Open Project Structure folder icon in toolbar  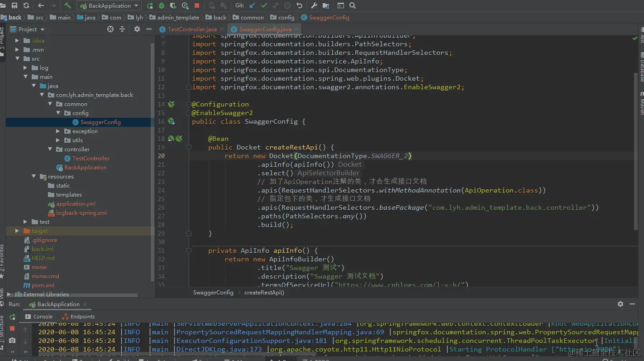click(x=326, y=5)
